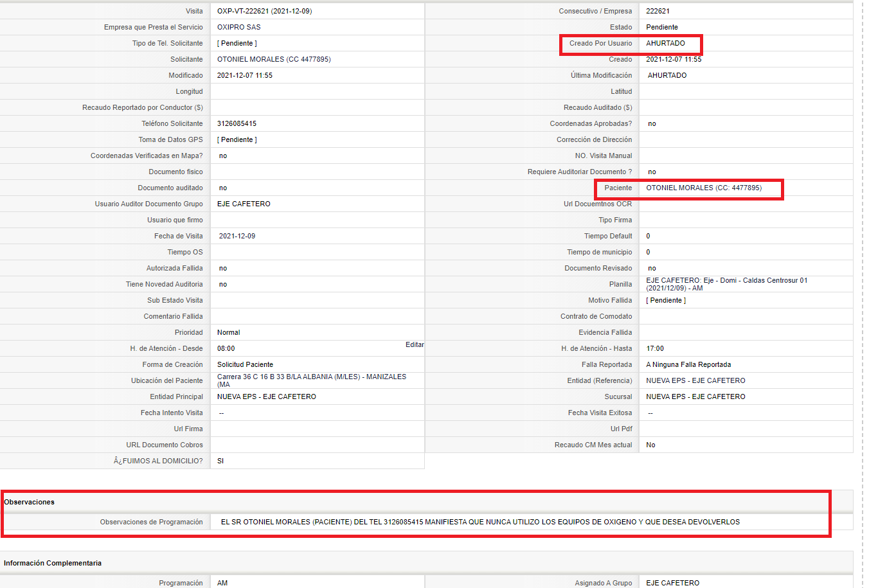The image size is (869, 588).
Task: Select the Observaciones de Programación text
Action: point(480,522)
